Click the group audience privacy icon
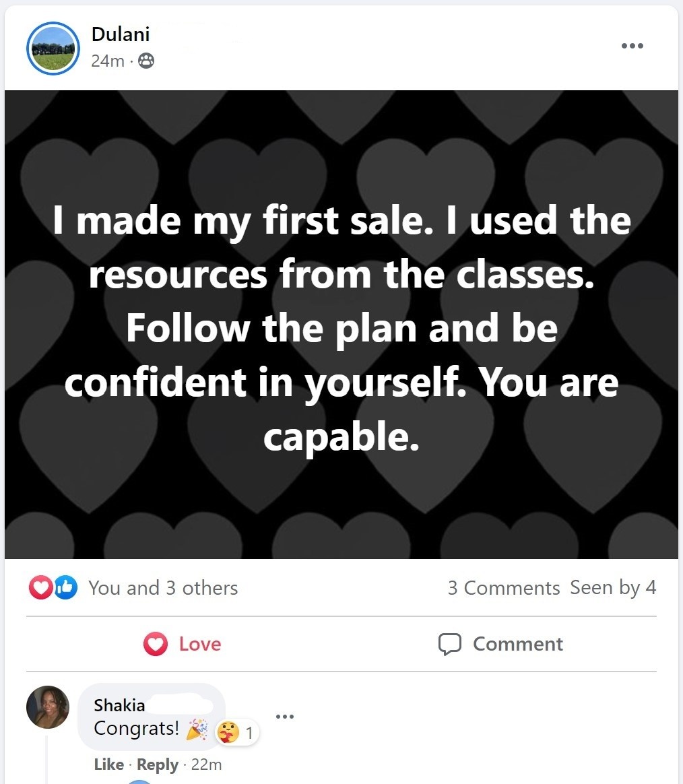Viewport: 683px width, 784px height. (145, 61)
